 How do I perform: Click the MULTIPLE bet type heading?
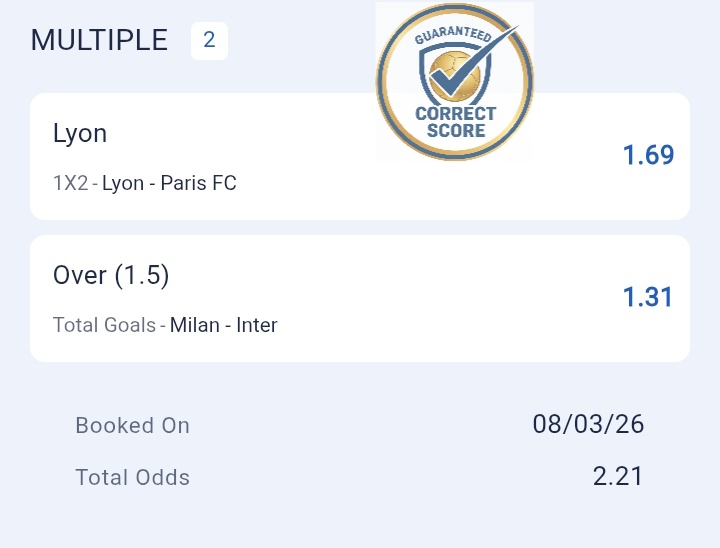(x=100, y=41)
